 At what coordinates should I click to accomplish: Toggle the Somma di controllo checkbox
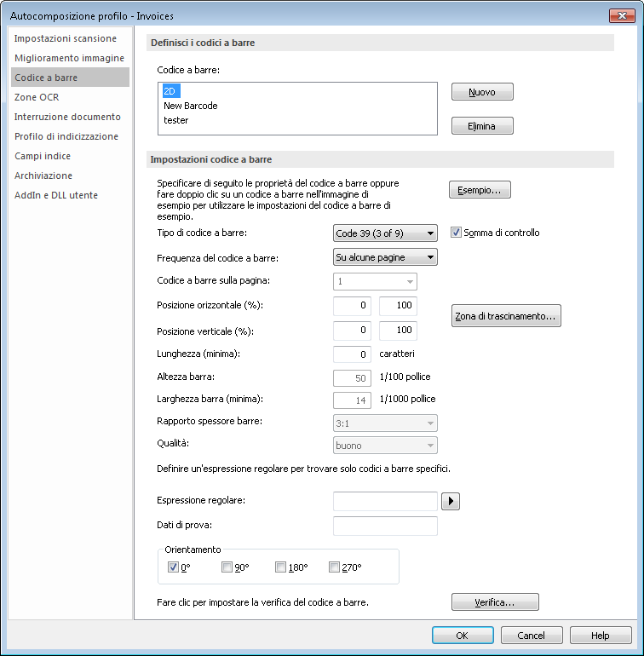(x=456, y=233)
